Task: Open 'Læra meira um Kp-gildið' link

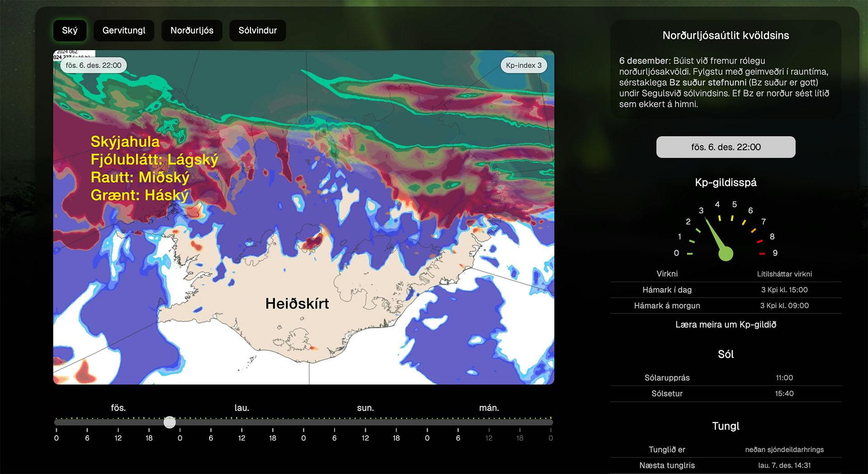Action: point(726,324)
